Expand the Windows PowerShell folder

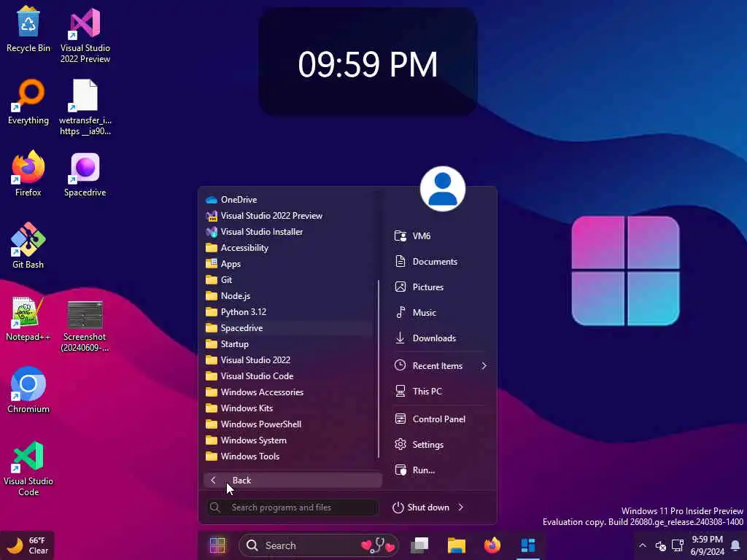pos(289,424)
